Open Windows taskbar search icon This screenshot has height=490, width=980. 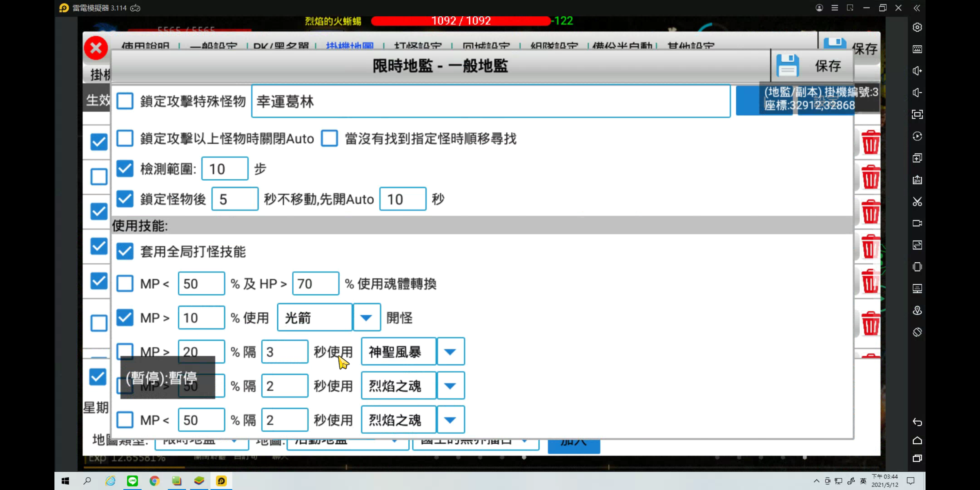click(x=87, y=481)
